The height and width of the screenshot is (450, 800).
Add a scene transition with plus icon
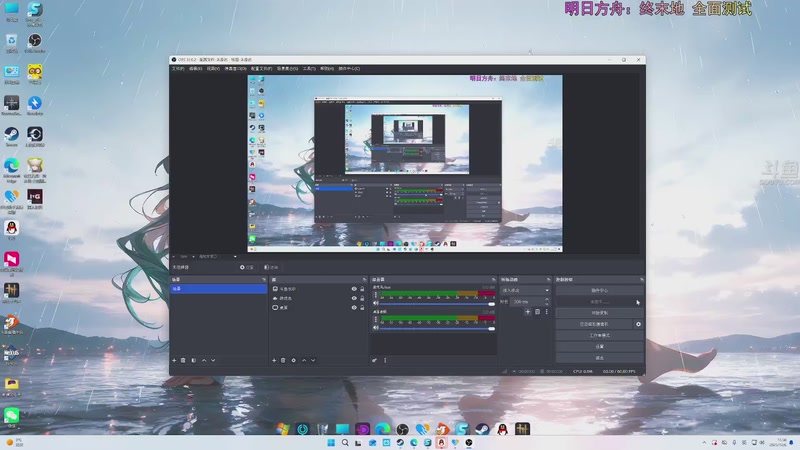coord(528,312)
